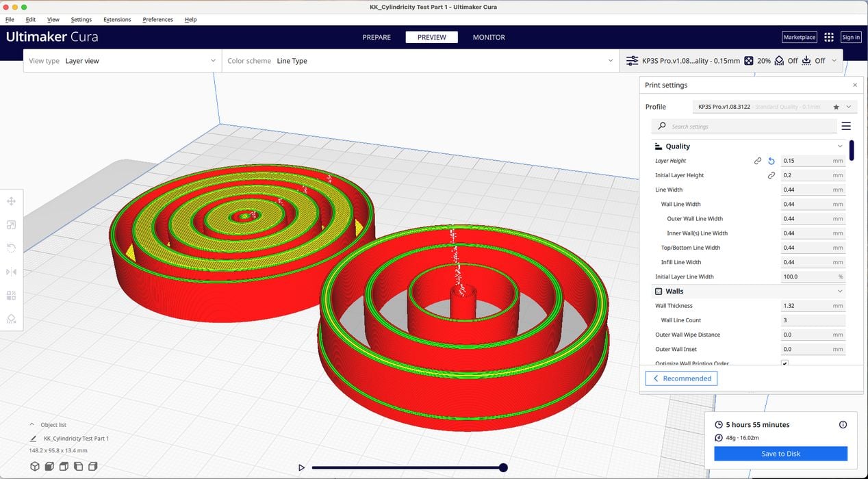Click the Save to Disk button
This screenshot has width=868, height=479.
coord(780,453)
